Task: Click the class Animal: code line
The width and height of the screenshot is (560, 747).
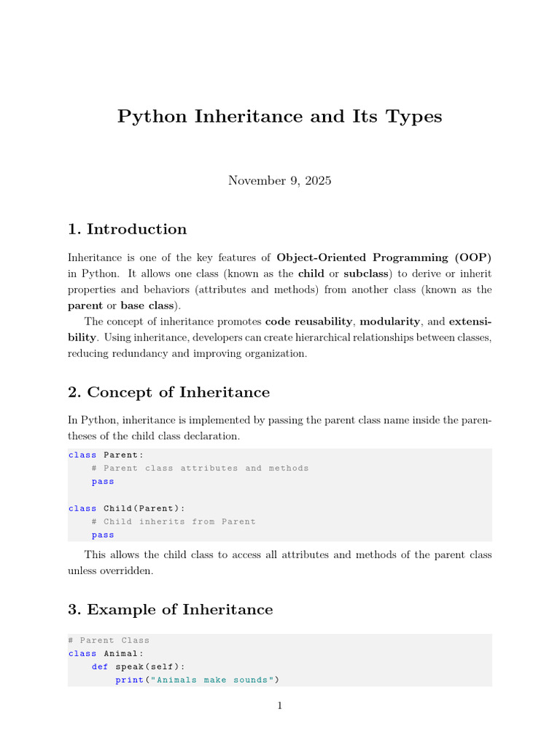Action: 106,654
